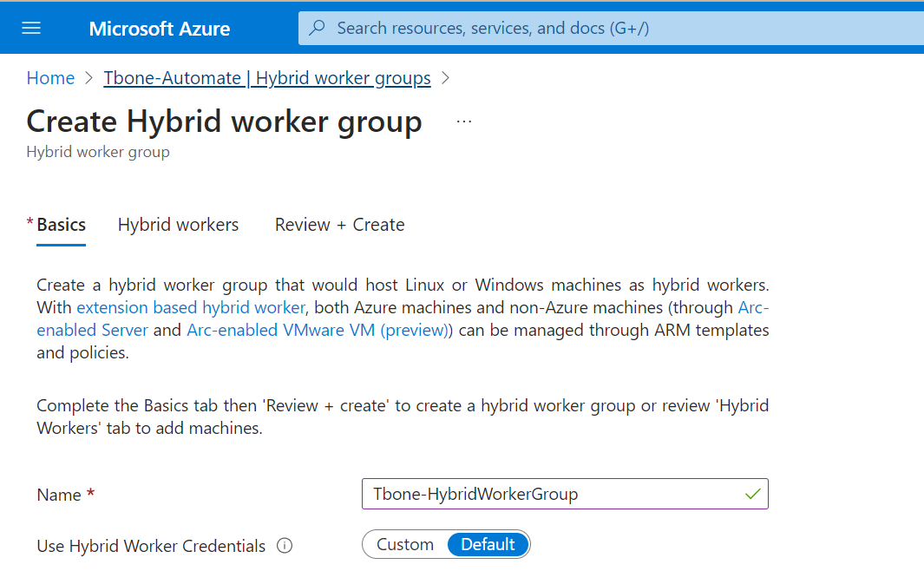Click the green validation checkmark in Name field
Screen dimensions: 924x571
pyautogui.click(x=751, y=493)
